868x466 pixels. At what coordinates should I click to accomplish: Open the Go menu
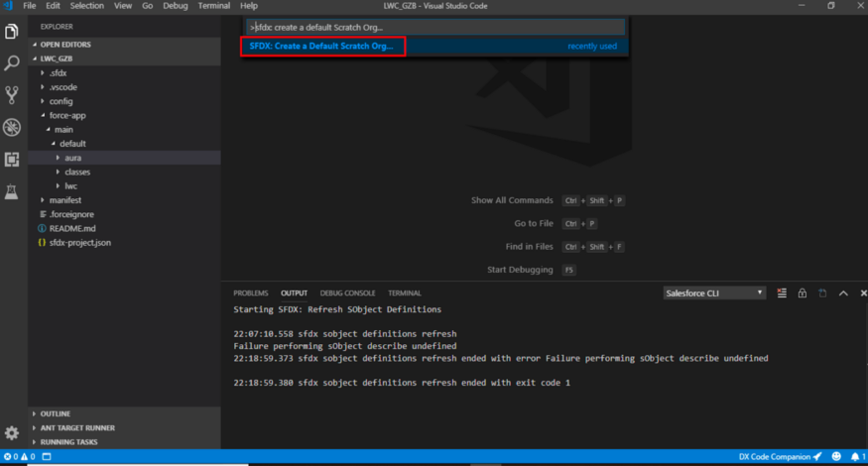coord(147,6)
